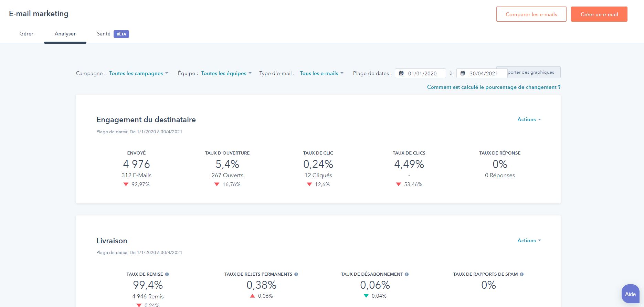644x307 pixels.
Task: Click the BÊTA badge next to Santé
Action: (x=121, y=34)
